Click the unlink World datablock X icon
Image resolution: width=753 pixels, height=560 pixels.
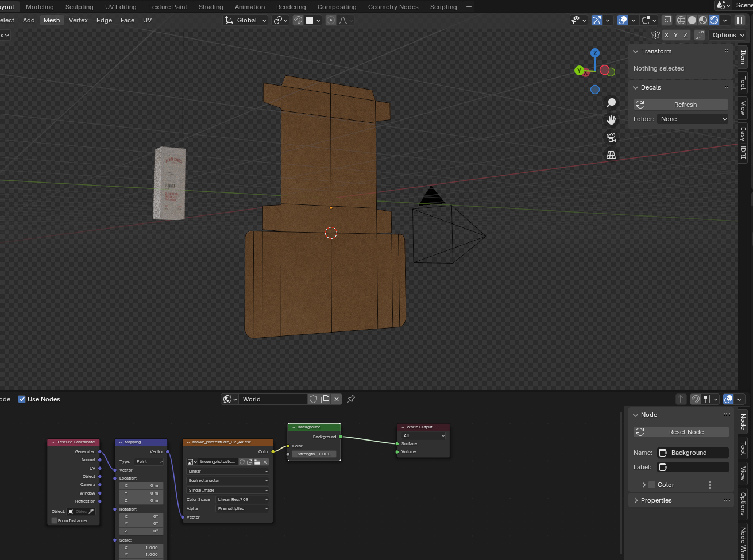tap(337, 399)
